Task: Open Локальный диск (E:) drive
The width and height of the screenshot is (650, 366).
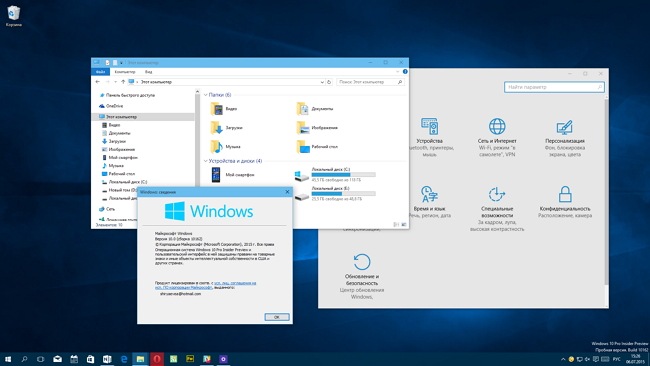Action: tap(335, 194)
